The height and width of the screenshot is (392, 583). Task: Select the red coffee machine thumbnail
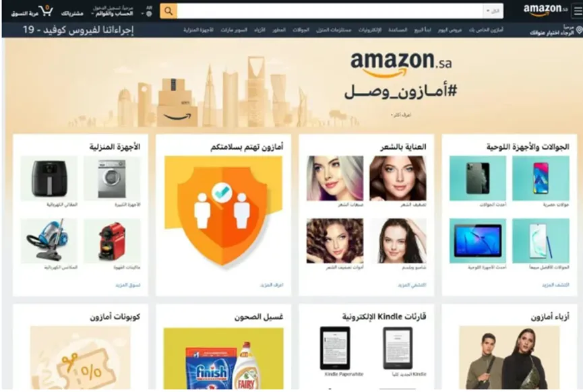pos(112,240)
